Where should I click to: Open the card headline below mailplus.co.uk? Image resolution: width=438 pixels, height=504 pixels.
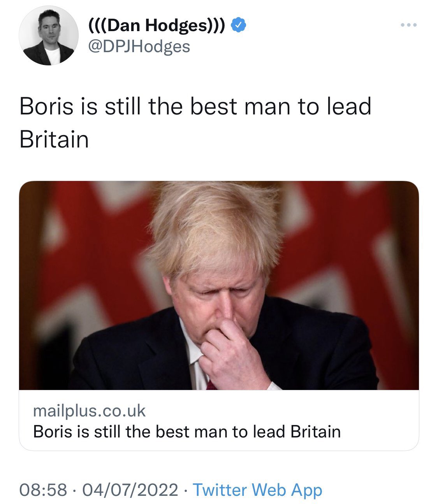pyautogui.click(x=187, y=432)
